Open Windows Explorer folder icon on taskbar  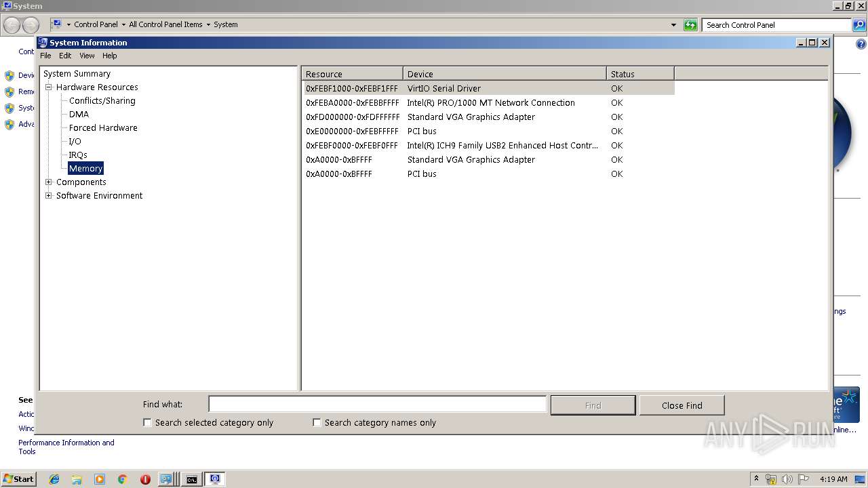coord(77,479)
